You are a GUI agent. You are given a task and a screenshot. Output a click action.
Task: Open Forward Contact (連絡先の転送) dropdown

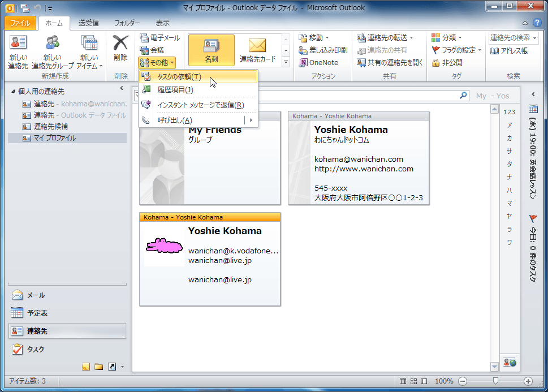tap(385, 37)
